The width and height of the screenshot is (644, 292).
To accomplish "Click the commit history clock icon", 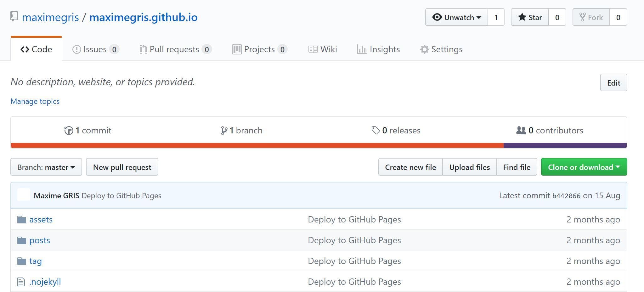I will (x=69, y=130).
